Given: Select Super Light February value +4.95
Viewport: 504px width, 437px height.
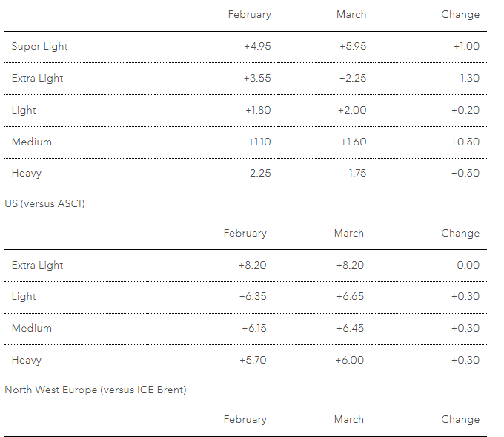Looking at the screenshot, I should 257,46.
